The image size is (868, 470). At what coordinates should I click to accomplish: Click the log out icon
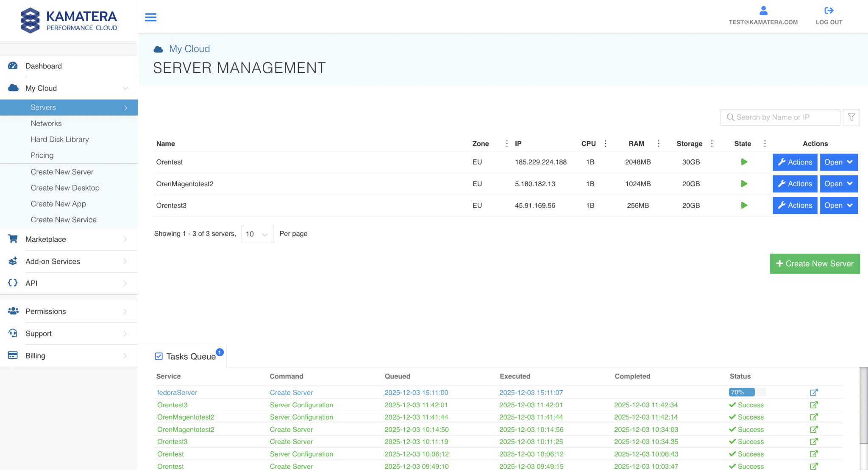(x=829, y=11)
